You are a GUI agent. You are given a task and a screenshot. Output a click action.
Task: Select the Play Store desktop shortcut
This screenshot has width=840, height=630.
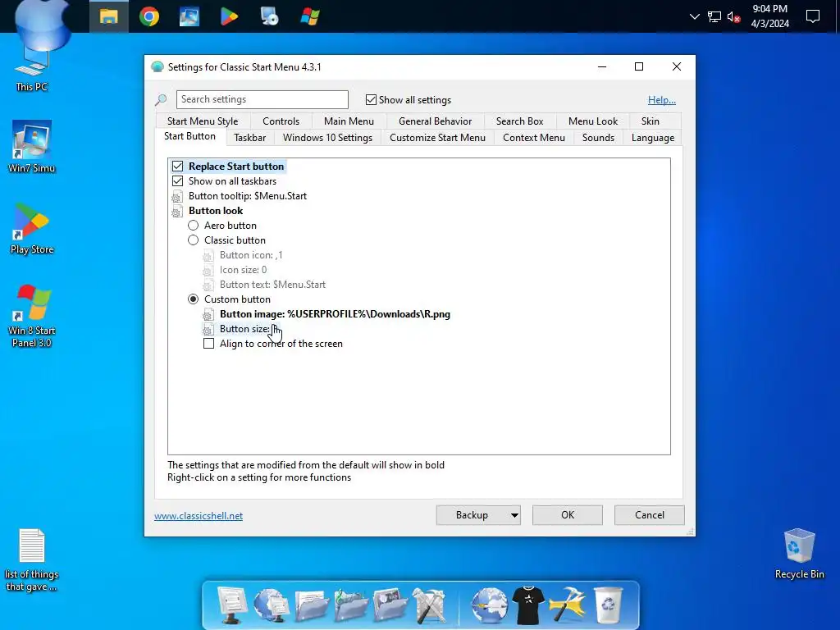coord(32,228)
